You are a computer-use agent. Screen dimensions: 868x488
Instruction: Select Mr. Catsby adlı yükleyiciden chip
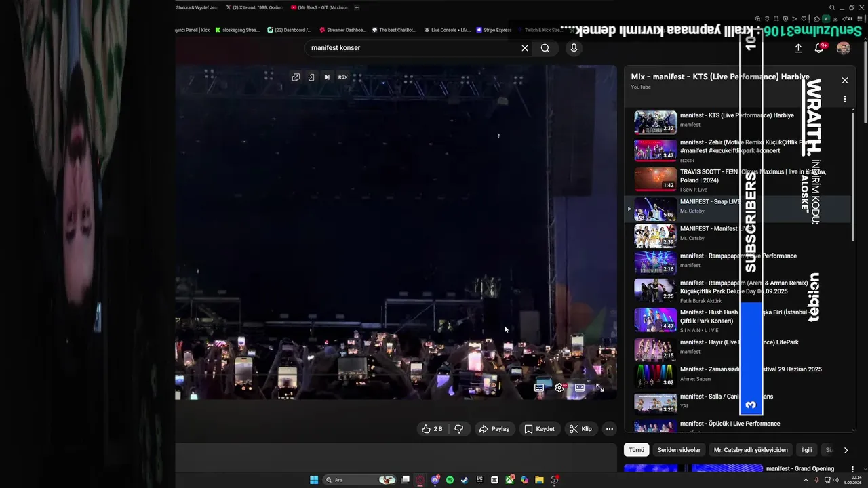751,450
